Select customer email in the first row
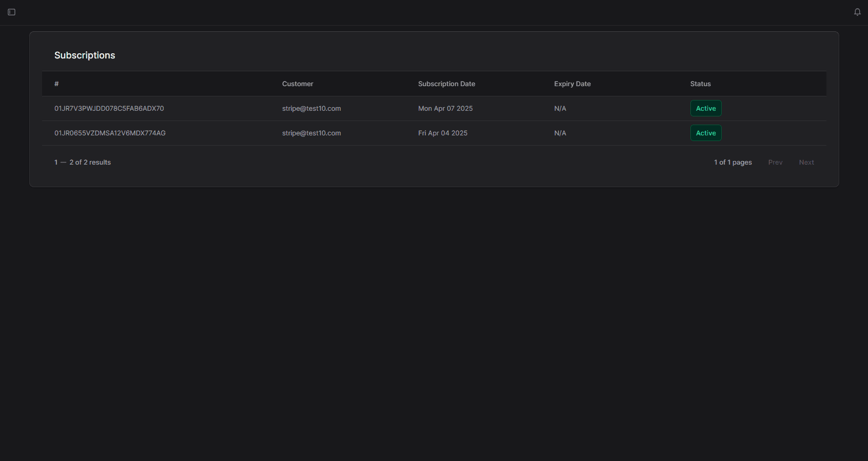 point(311,109)
